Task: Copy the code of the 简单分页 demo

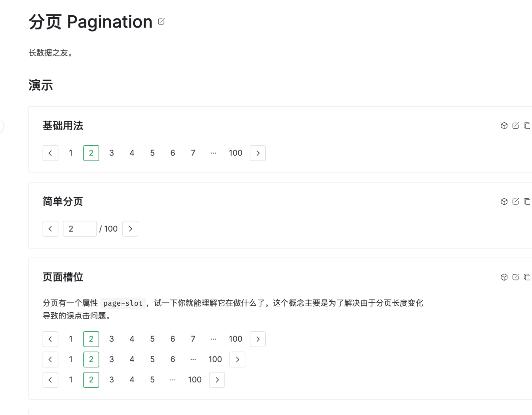Action: 527,201
